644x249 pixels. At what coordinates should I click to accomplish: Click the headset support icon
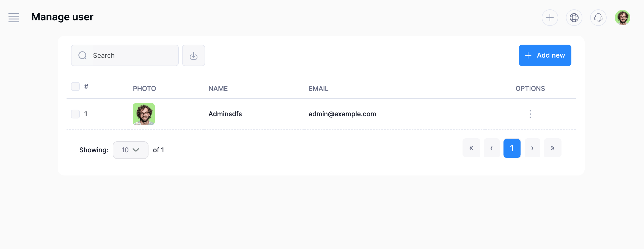coord(598,18)
